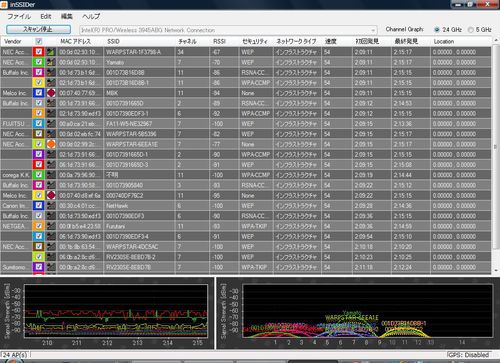Click the signal strength time graph
This screenshot has height=363, width=500.
[115, 311]
